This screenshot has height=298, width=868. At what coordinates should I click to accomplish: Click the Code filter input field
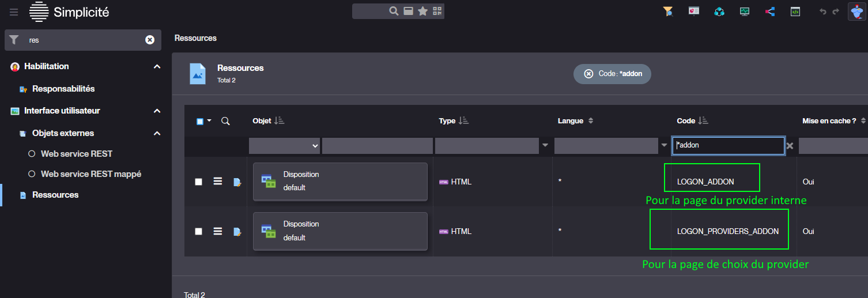(x=727, y=146)
